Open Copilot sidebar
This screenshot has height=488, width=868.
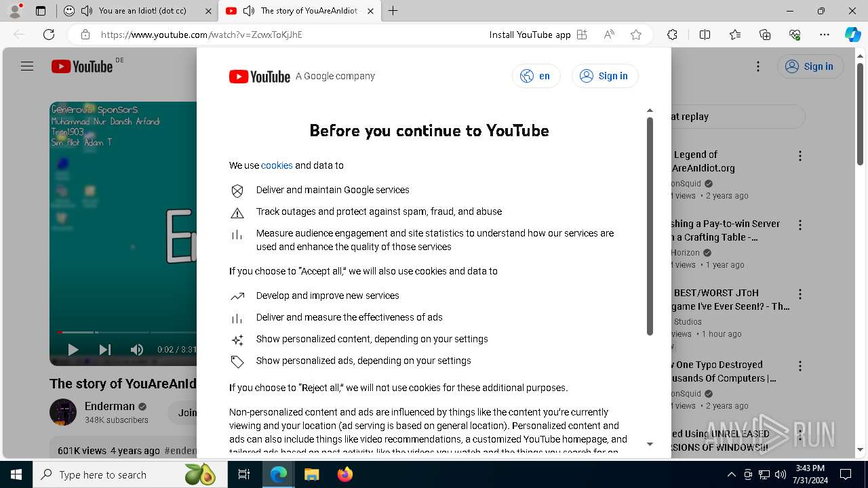point(852,35)
